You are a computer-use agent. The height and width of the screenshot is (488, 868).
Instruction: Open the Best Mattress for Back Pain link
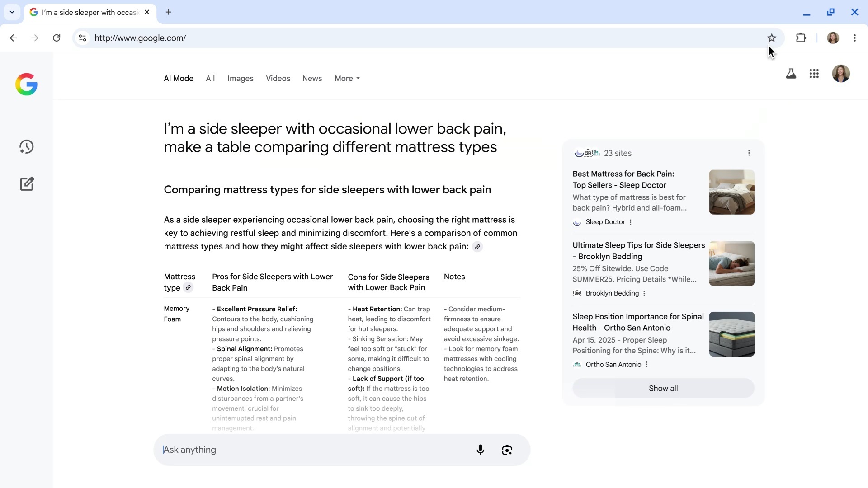click(x=623, y=179)
